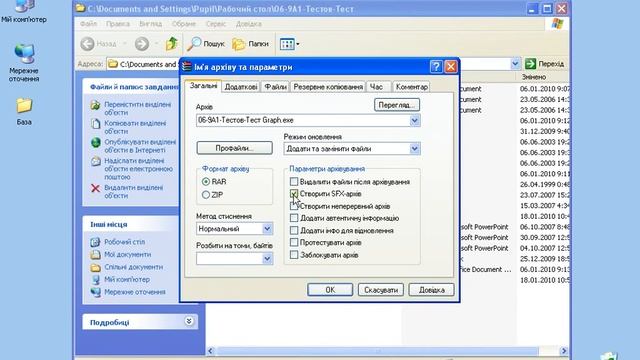Switch to Додаткові tab

[241, 87]
